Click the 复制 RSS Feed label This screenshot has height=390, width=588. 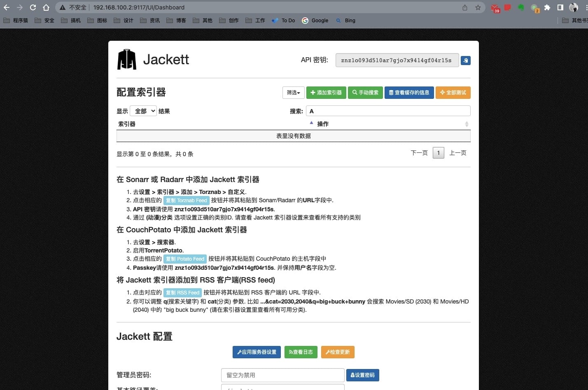(x=182, y=293)
